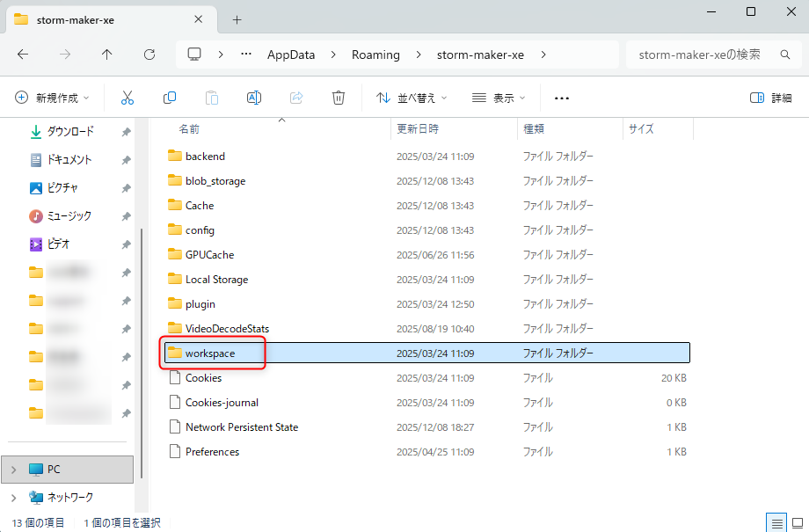Navigate back with the left arrow
Screen dimensions: 809x532
pos(23,55)
